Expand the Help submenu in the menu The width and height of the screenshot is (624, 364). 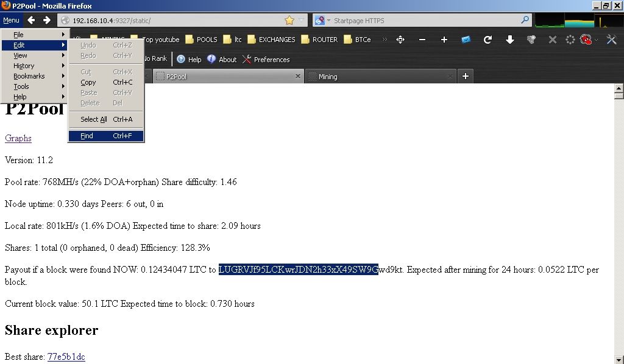[x=36, y=97]
